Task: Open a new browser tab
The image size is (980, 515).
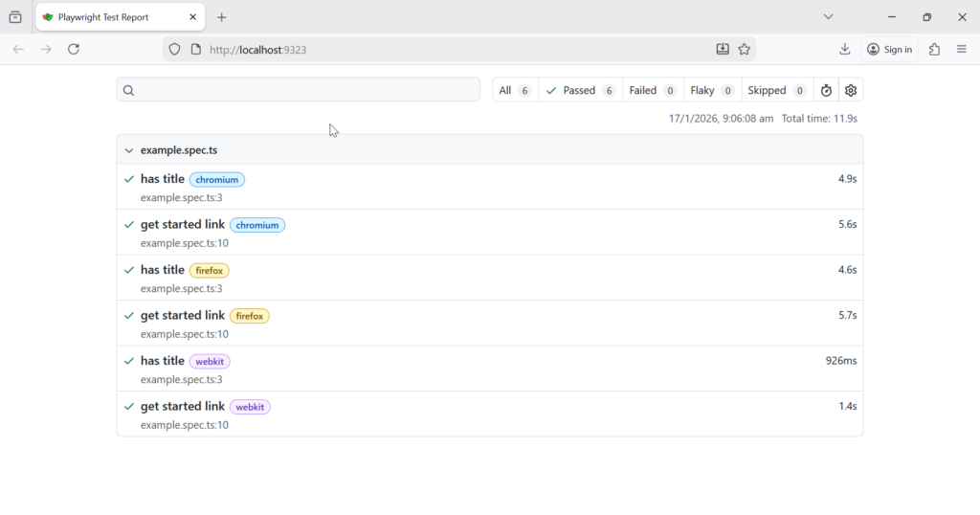Action: tap(222, 17)
